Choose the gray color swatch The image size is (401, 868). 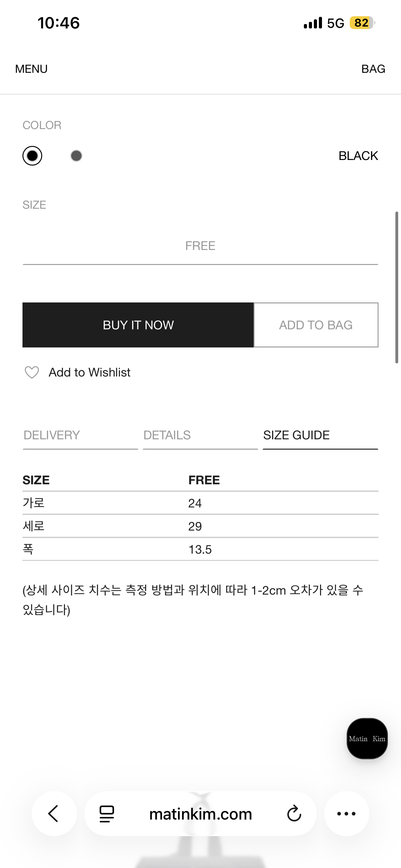tap(77, 156)
